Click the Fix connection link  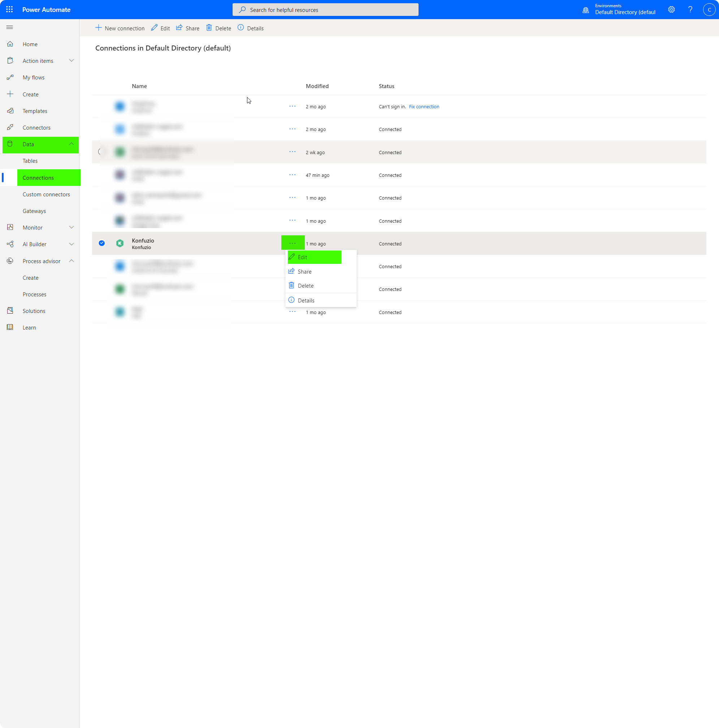pos(424,106)
